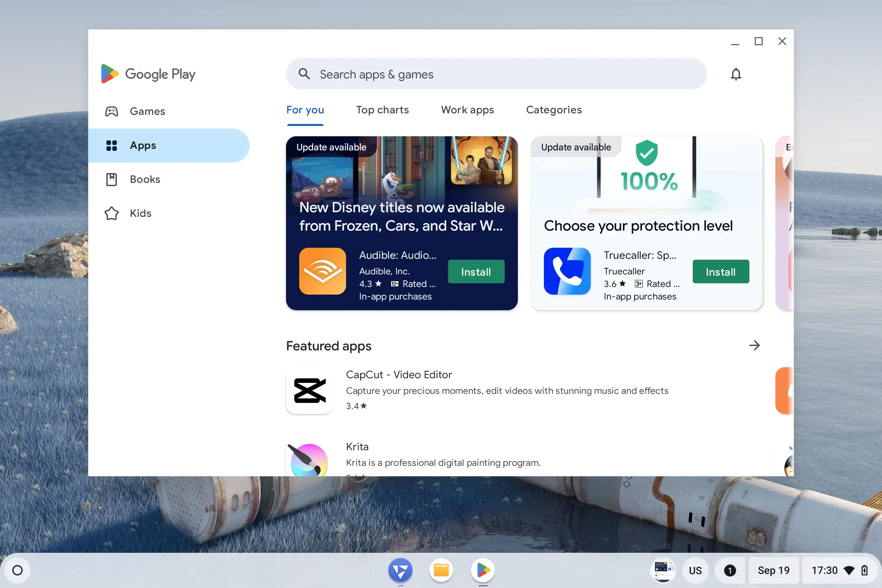Open the notifications bell
Screen dimensions: 882x588
click(x=736, y=74)
